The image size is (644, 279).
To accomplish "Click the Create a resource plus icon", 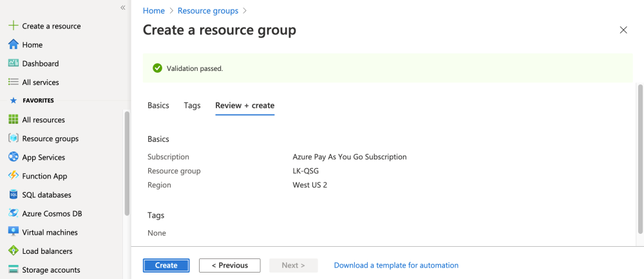I will [13, 26].
